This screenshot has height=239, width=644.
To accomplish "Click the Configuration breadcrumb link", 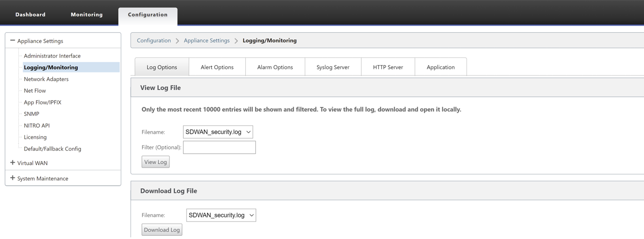I will 154,40.
